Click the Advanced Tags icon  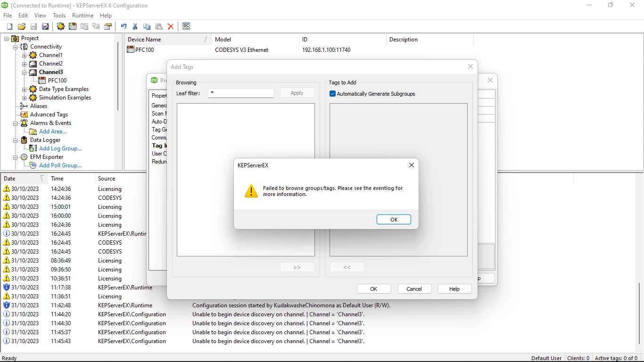coord(24,115)
